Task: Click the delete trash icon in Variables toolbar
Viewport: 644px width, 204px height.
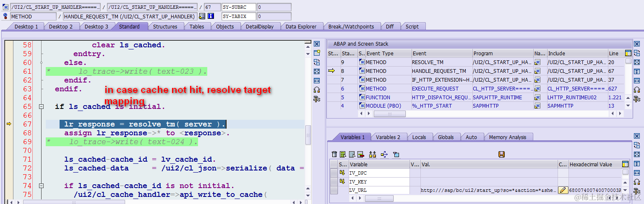Action: pos(334,155)
